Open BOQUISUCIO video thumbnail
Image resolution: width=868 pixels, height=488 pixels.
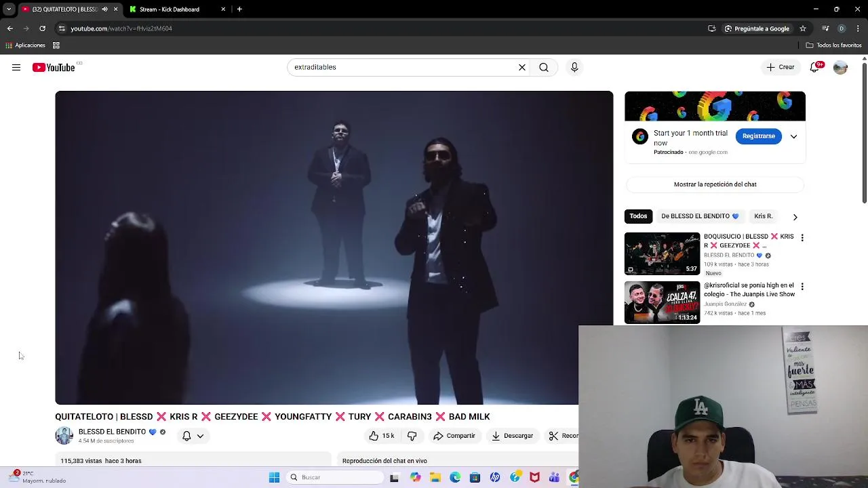click(x=662, y=253)
